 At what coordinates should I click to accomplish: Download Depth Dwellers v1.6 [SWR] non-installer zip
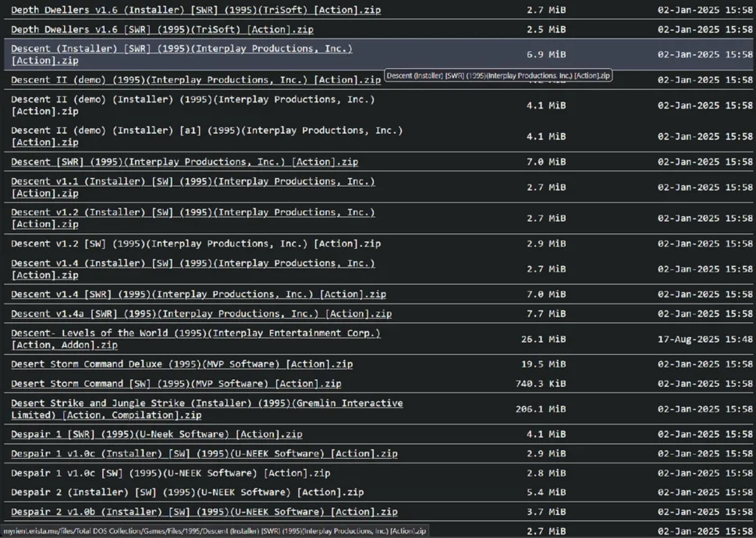click(162, 30)
